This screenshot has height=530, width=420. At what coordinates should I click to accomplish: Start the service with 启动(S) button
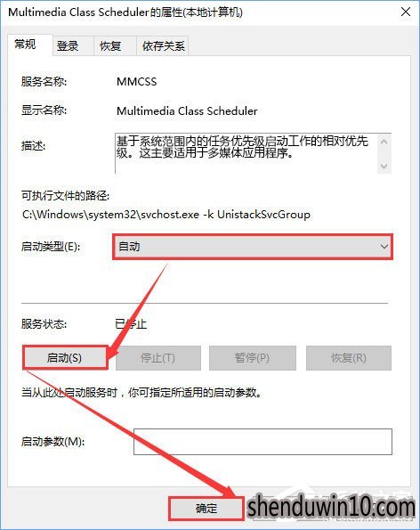coord(65,357)
